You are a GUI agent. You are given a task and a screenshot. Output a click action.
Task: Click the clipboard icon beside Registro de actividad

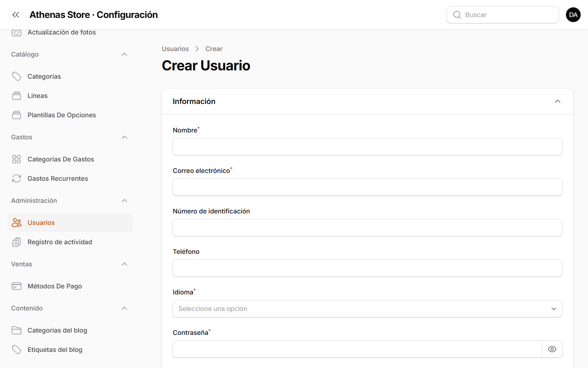point(17,242)
